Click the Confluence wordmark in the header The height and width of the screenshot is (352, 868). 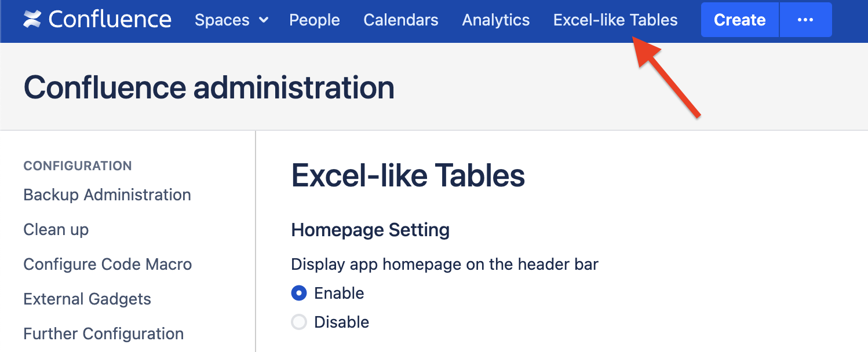pyautogui.click(x=110, y=20)
